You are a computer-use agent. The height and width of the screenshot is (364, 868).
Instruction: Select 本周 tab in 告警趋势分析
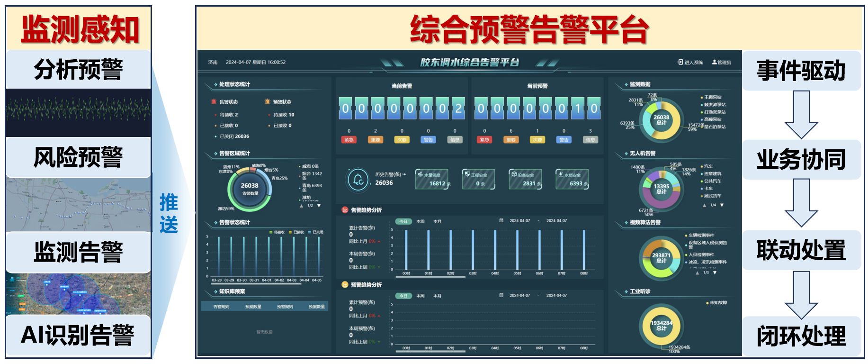coord(421,221)
